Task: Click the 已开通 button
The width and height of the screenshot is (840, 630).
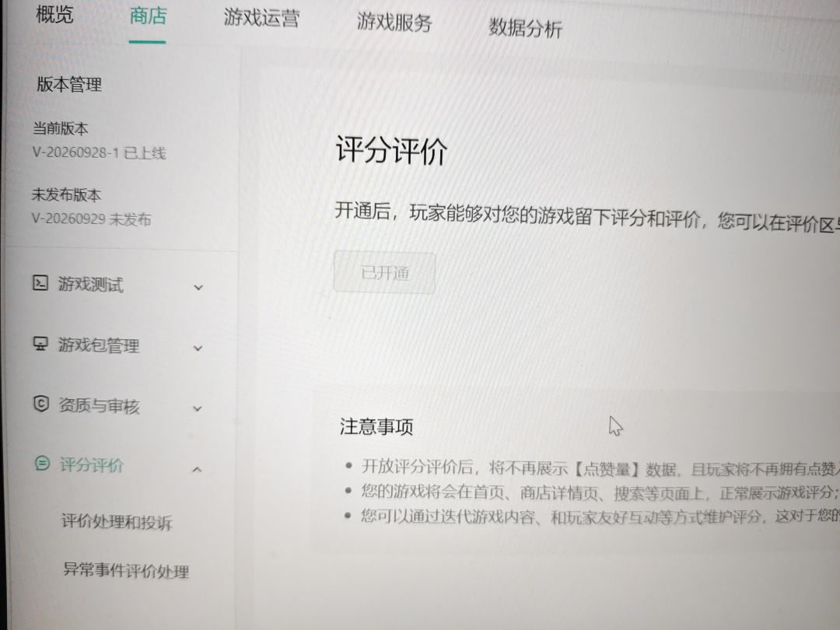Action: pyautogui.click(x=385, y=273)
